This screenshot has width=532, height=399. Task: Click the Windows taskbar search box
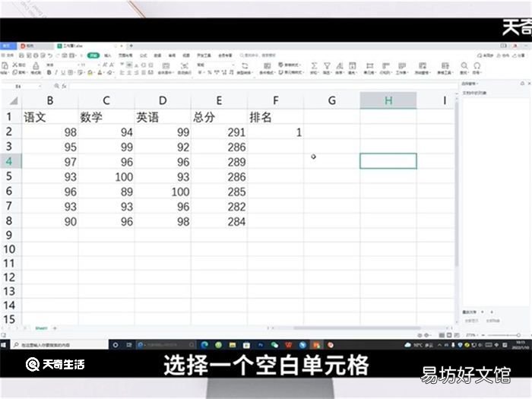click(x=60, y=345)
